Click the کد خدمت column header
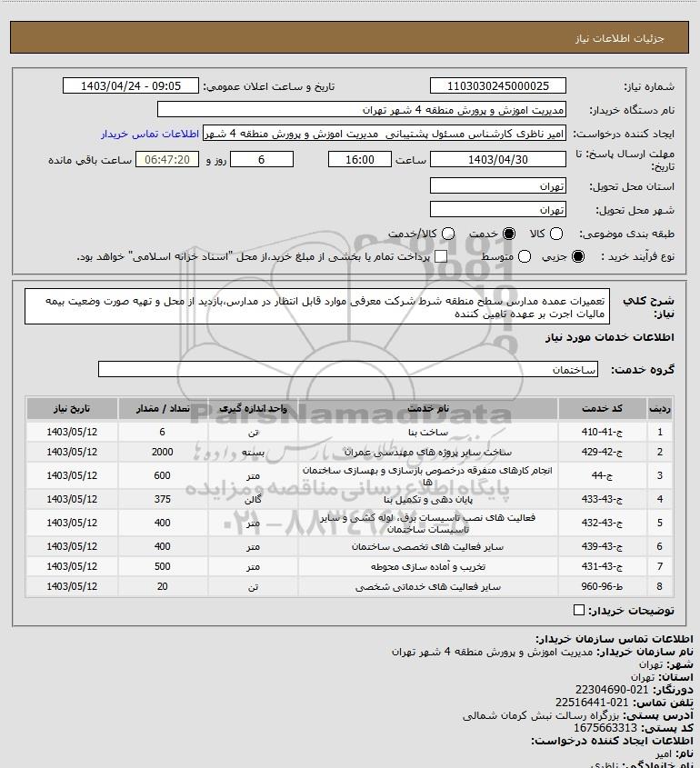The image size is (700, 768). 602,408
